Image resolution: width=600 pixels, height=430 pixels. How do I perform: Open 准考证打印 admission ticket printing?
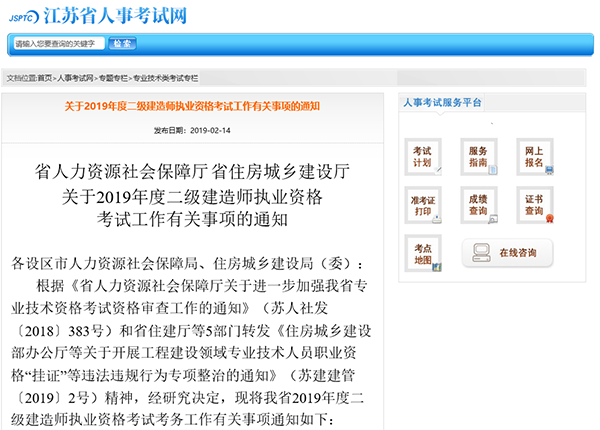pyautogui.click(x=422, y=205)
